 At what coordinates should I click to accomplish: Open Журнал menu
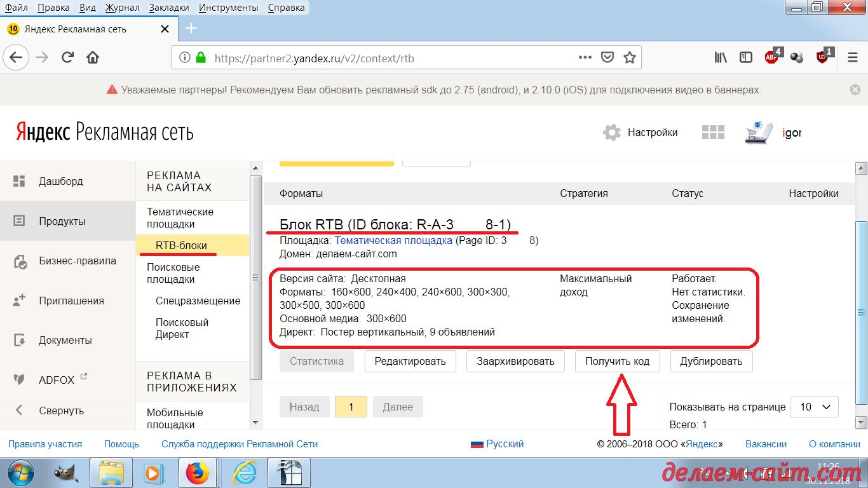[x=121, y=8]
